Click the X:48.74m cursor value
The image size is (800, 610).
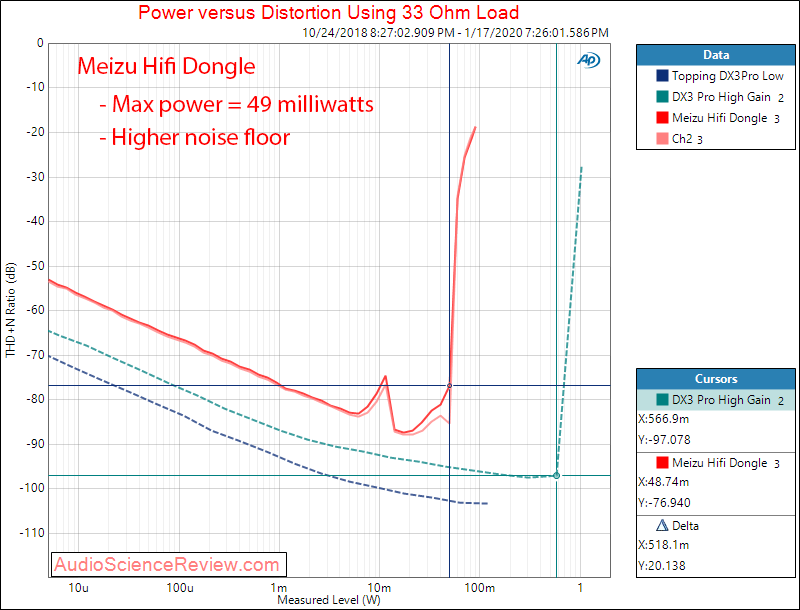[x=663, y=482]
